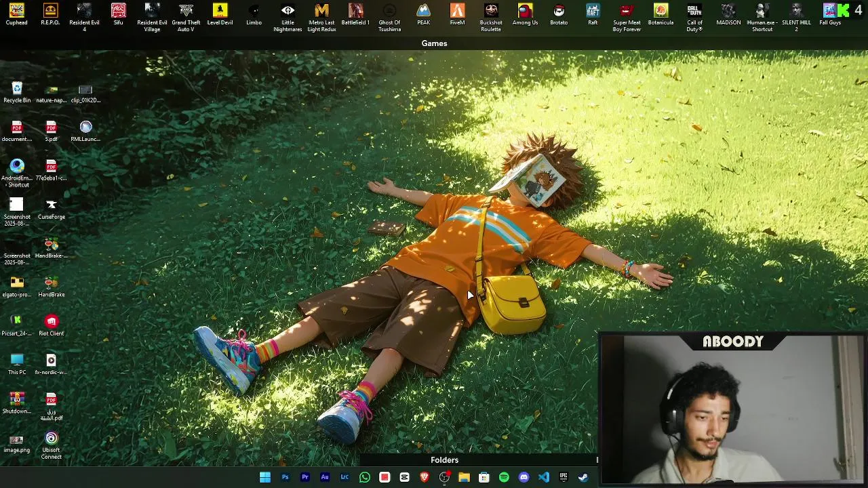Image resolution: width=868 pixels, height=488 pixels.
Task: Select the clip_01K2D video file
Action: tap(85, 93)
